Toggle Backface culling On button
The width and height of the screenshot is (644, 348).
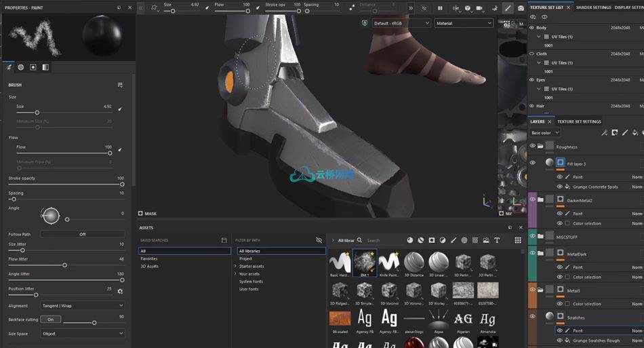(51, 320)
